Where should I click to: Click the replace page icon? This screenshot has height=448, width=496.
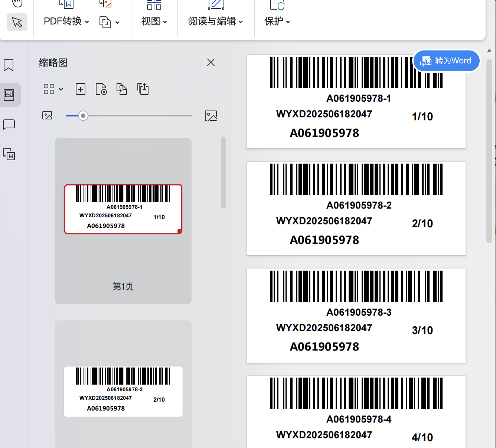click(x=122, y=89)
